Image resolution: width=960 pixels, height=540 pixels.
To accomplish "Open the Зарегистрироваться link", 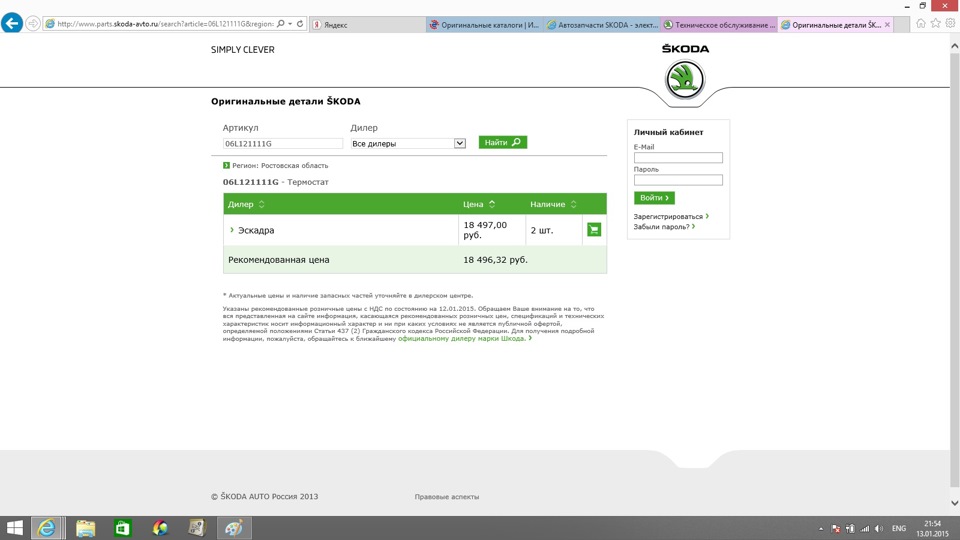I will click(x=671, y=216).
